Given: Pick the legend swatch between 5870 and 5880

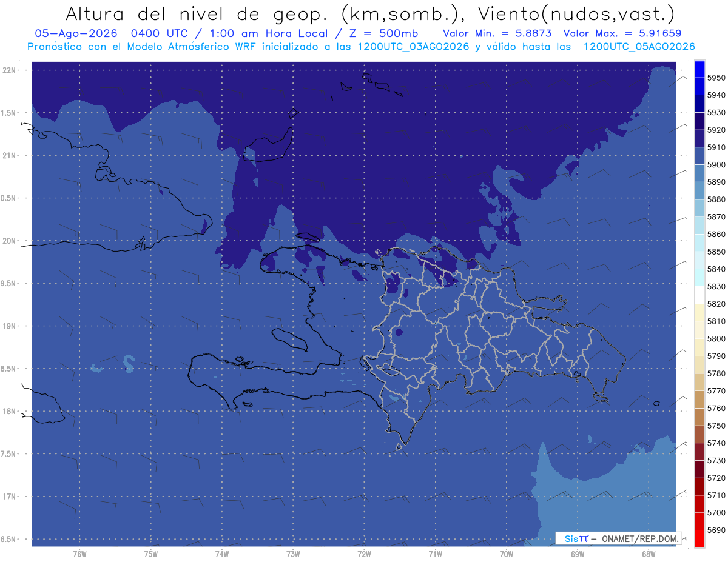Looking at the screenshot, I should tap(699, 208).
